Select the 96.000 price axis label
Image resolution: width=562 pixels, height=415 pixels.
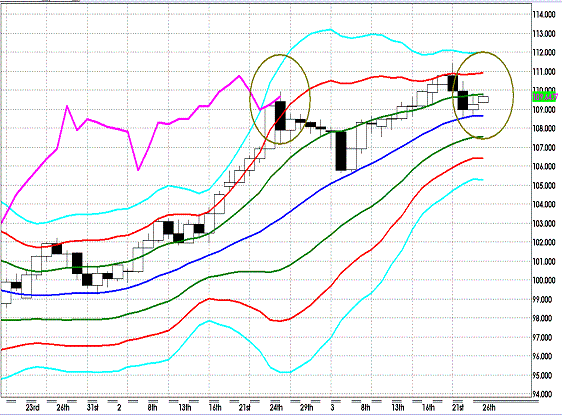543,356
